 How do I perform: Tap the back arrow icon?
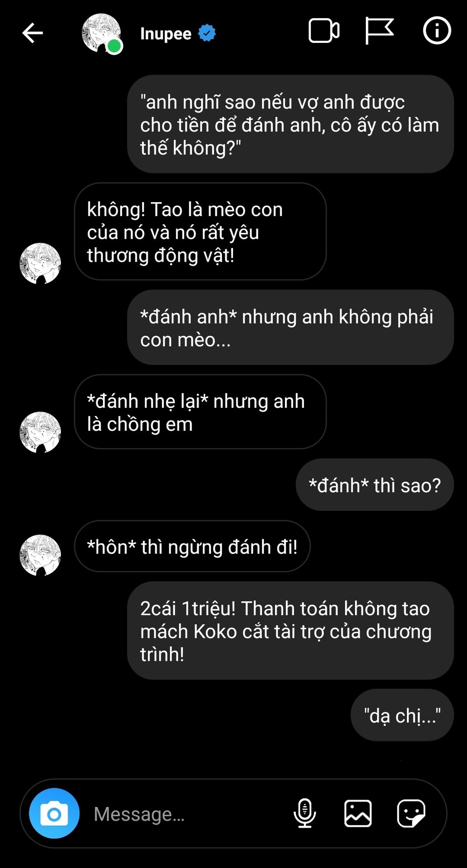(33, 33)
